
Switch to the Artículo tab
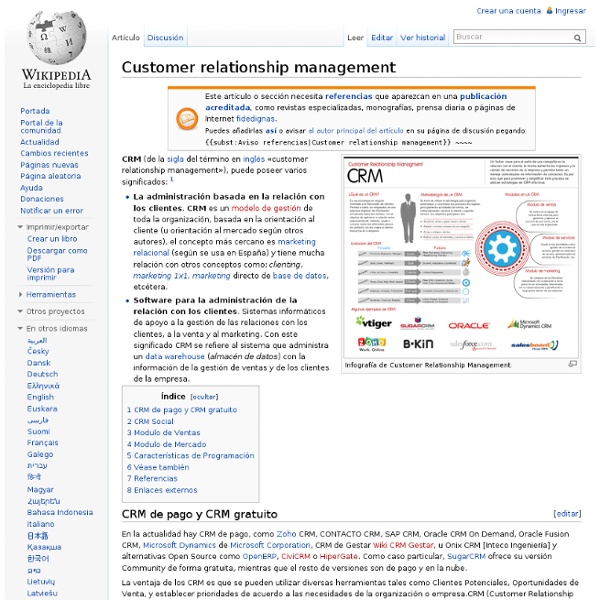[126, 38]
